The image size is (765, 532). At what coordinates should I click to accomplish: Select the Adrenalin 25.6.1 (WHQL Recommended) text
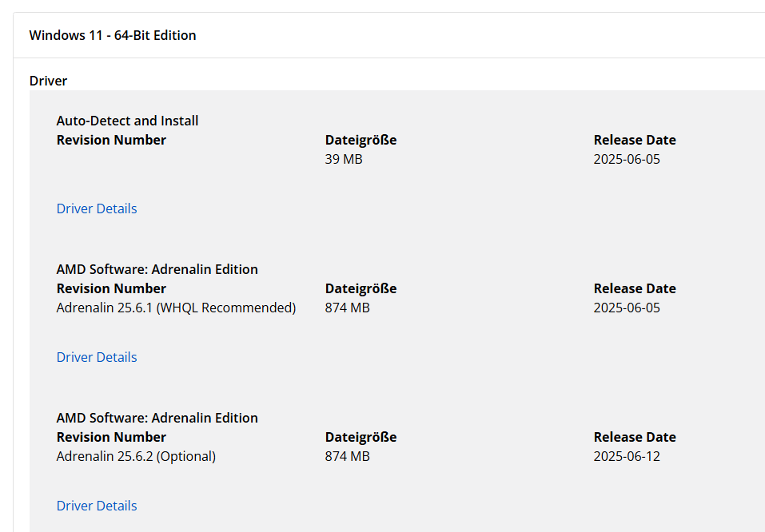[176, 308]
